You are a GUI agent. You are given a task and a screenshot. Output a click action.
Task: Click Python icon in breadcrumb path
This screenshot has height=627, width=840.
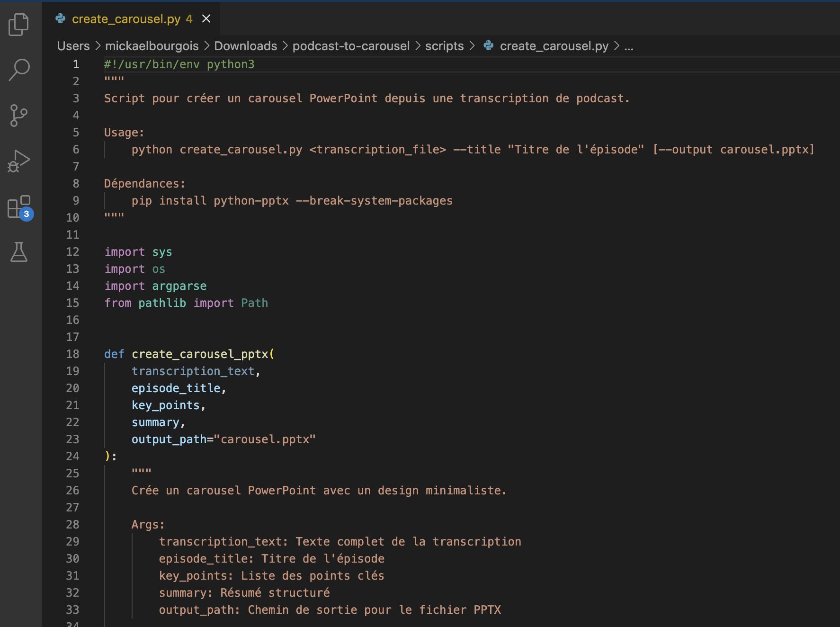[x=489, y=46]
